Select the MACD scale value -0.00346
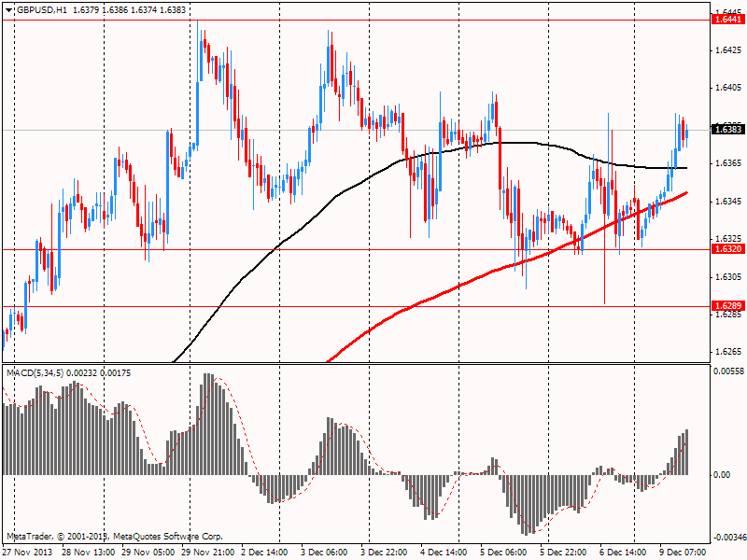The image size is (747, 560). 728,538
